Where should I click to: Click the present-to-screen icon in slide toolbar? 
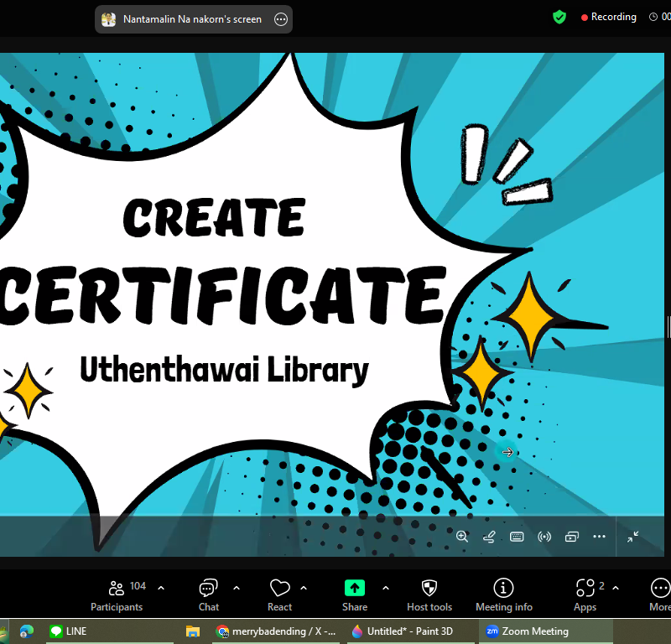572,536
